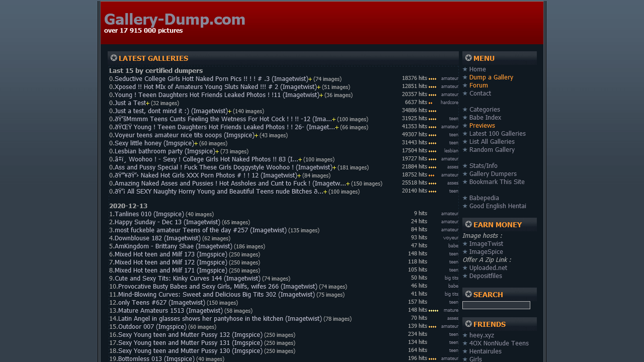Open the Home menu link
644x362 pixels.
pyautogui.click(x=477, y=69)
